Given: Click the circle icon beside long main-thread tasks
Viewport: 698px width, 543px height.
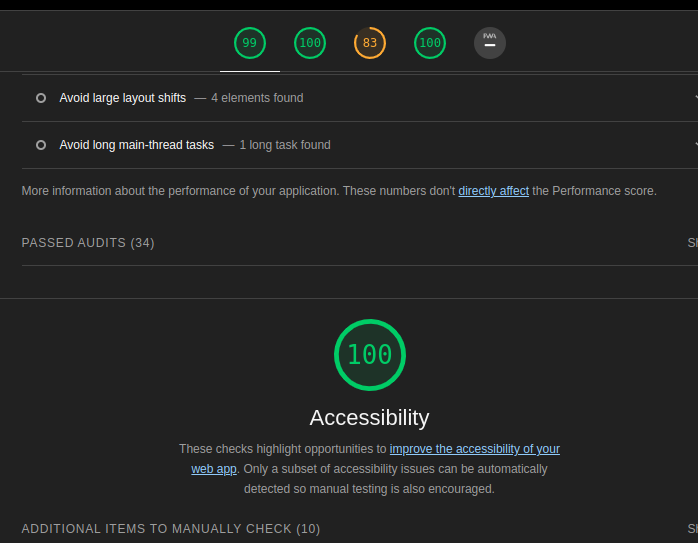Looking at the screenshot, I should (41, 145).
